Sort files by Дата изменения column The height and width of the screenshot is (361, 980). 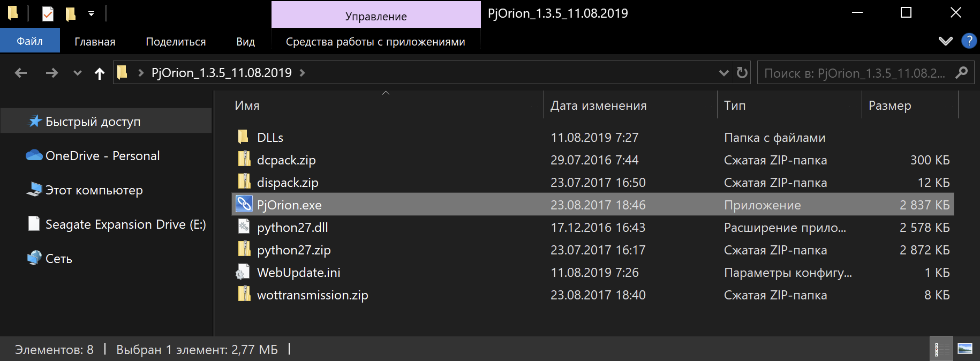click(x=598, y=106)
